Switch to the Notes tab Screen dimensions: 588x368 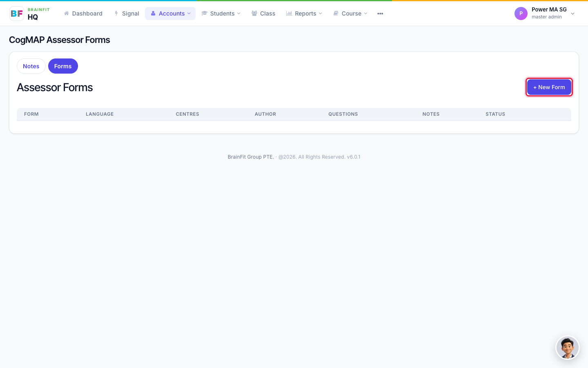click(x=31, y=66)
